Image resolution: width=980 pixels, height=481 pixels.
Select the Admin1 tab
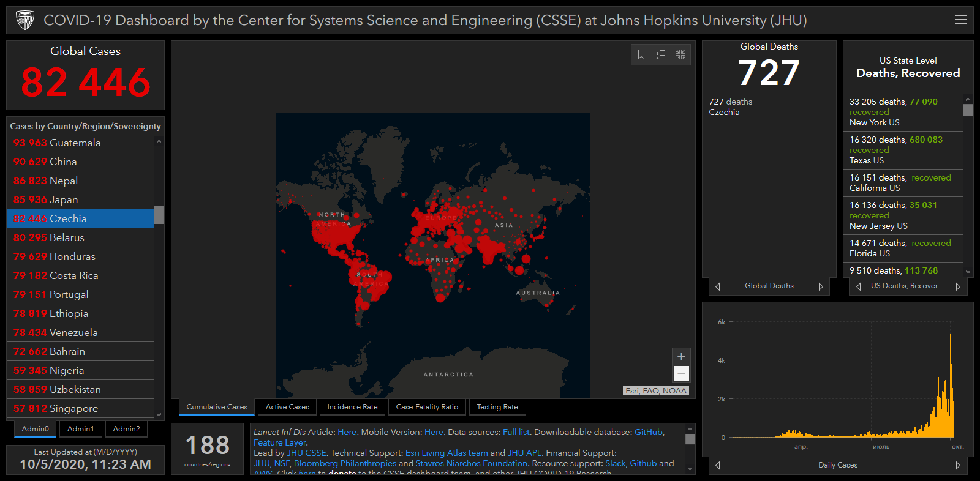tap(81, 429)
